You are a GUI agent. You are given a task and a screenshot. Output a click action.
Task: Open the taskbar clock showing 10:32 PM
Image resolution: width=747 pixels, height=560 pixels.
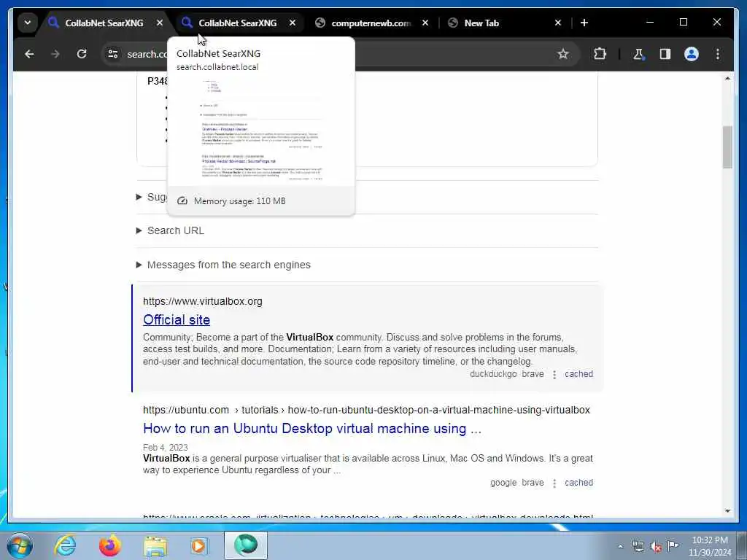coord(710,546)
